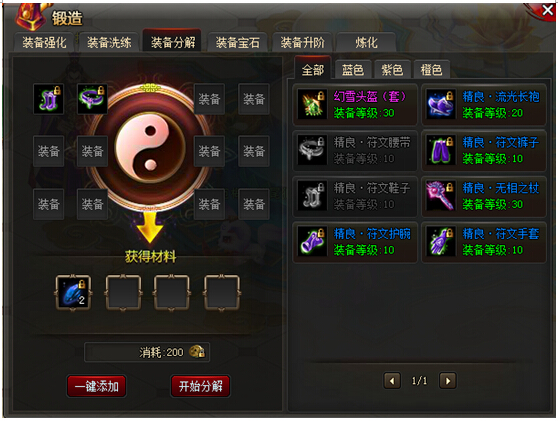This screenshot has height=421, width=558.
Task: Remove the boots from first decompose slot
Action: tap(48, 99)
